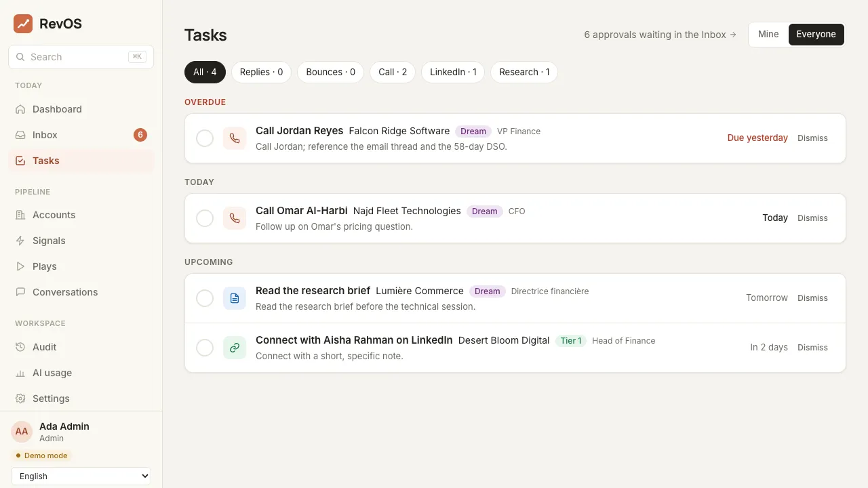Filter tasks by Research · 1

(x=524, y=72)
